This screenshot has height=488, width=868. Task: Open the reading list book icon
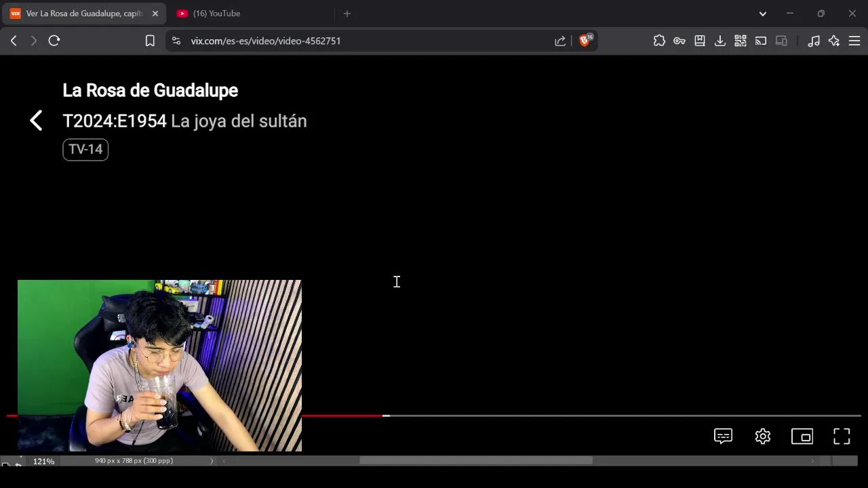pos(700,41)
